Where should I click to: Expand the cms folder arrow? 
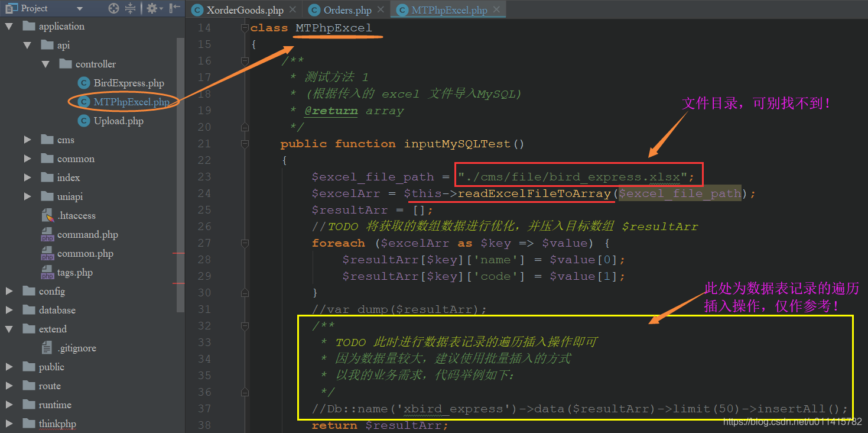27,140
